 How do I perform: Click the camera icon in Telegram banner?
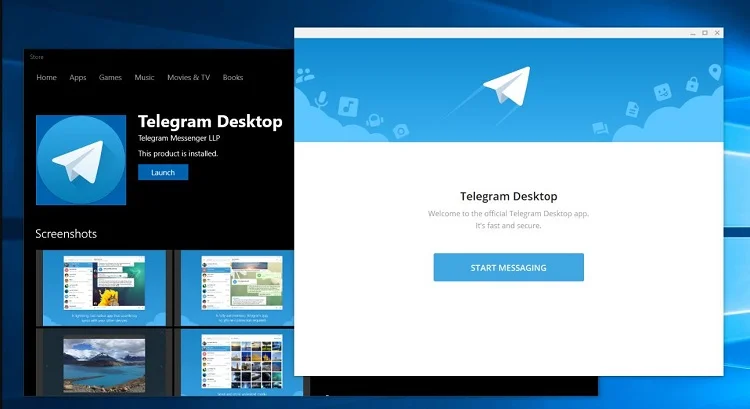(401, 131)
